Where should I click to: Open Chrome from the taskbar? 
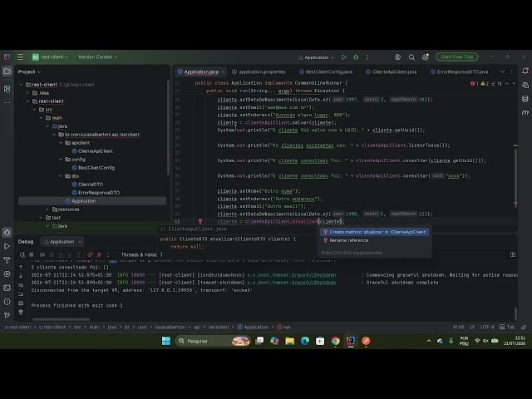pos(335,341)
